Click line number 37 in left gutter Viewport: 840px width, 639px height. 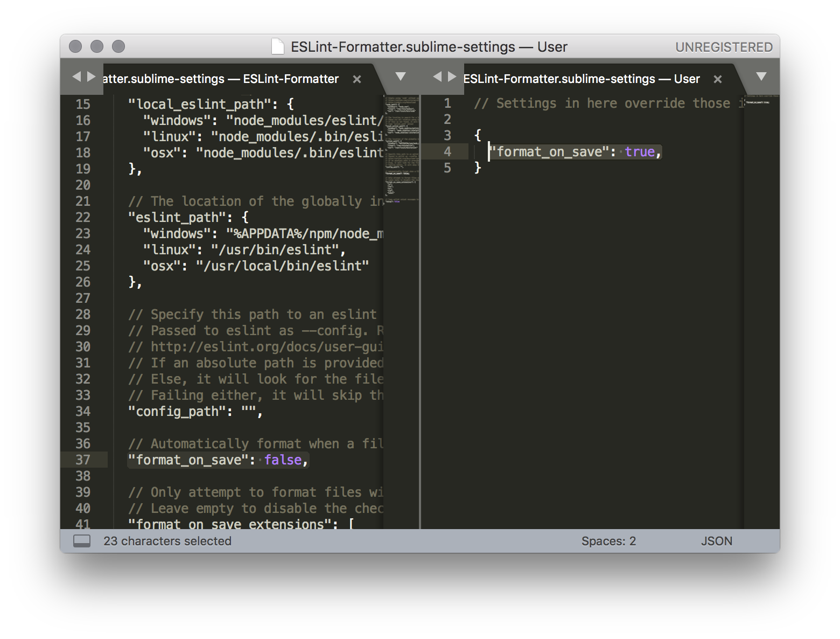83,460
